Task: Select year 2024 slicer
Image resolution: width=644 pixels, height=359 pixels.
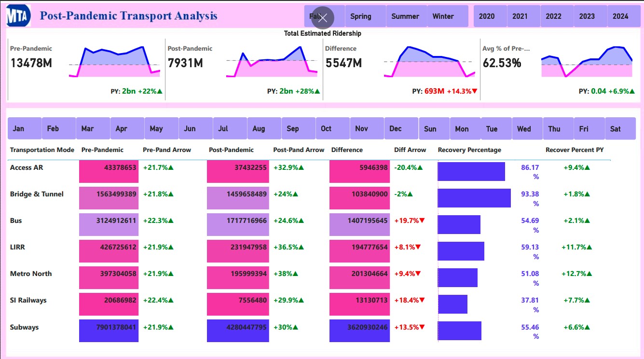Action: [623, 16]
